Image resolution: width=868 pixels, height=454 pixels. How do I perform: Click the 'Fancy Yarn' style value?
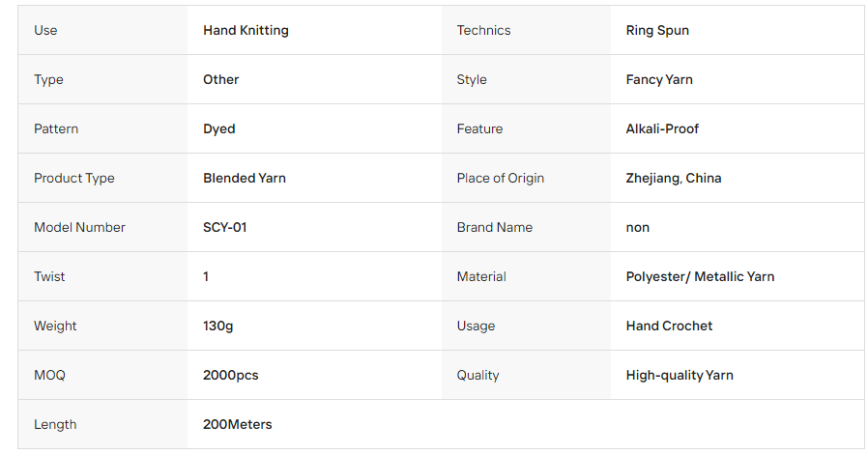point(659,79)
